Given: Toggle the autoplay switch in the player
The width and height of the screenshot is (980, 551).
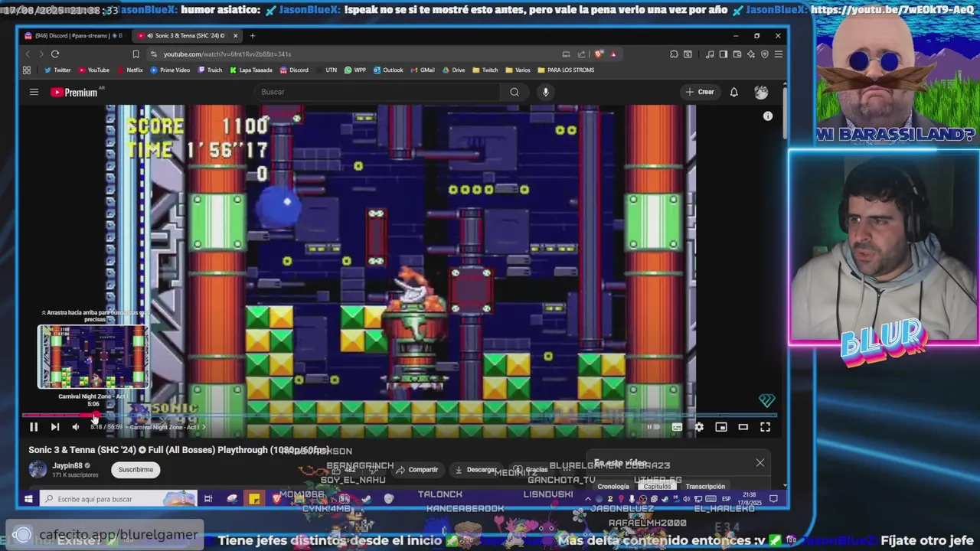Looking at the screenshot, I should coord(652,427).
